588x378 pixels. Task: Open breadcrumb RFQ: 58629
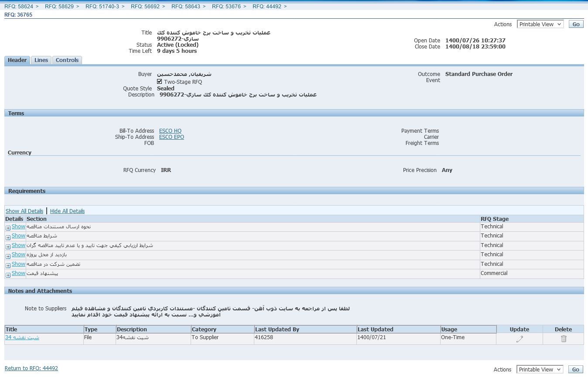(59, 7)
